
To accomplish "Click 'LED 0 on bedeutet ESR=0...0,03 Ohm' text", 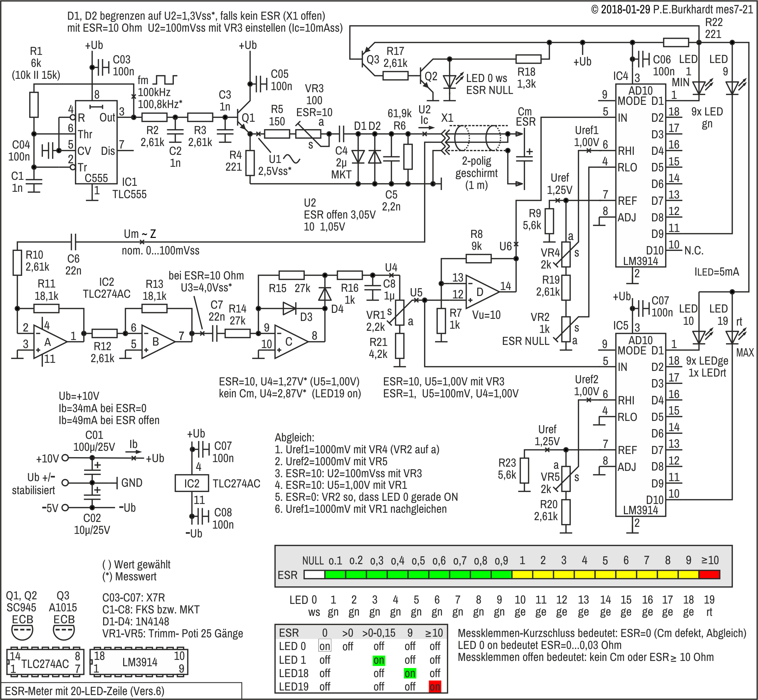I will tap(540, 645).
